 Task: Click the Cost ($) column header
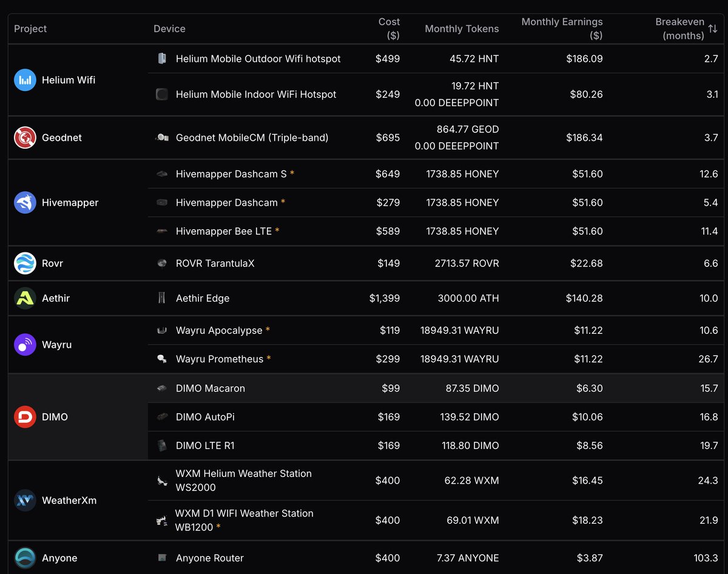click(389, 29)
